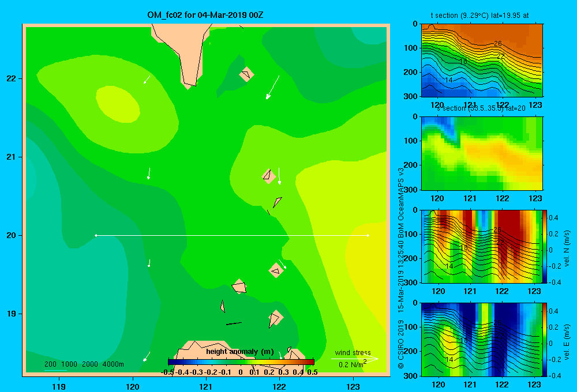Click the 'vel. N (m/s)' axis label
This screenshot has height=392, width=577.
tap(567, 248)
